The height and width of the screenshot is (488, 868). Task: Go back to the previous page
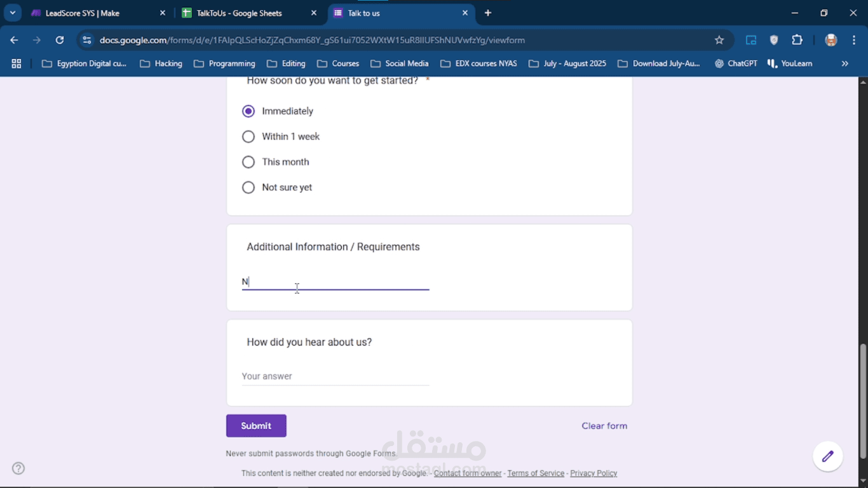coord(14,40)
